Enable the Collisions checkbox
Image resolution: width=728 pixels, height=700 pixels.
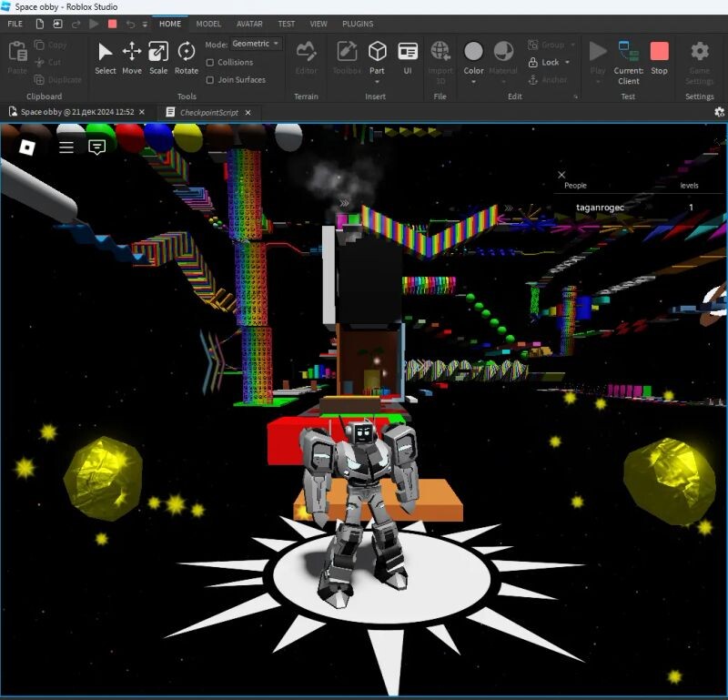click(210, 63)
